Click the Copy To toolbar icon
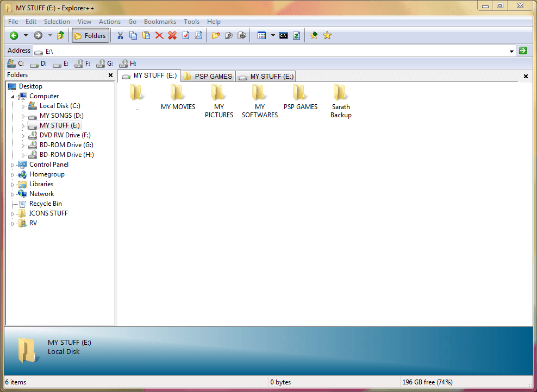 click(229, 35)
